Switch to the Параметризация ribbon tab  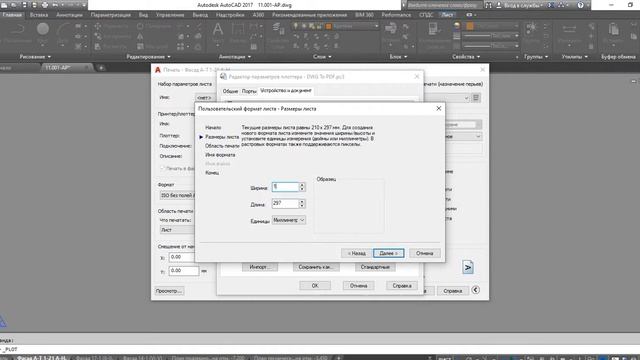pyautogui.click(x=111, y=15)
